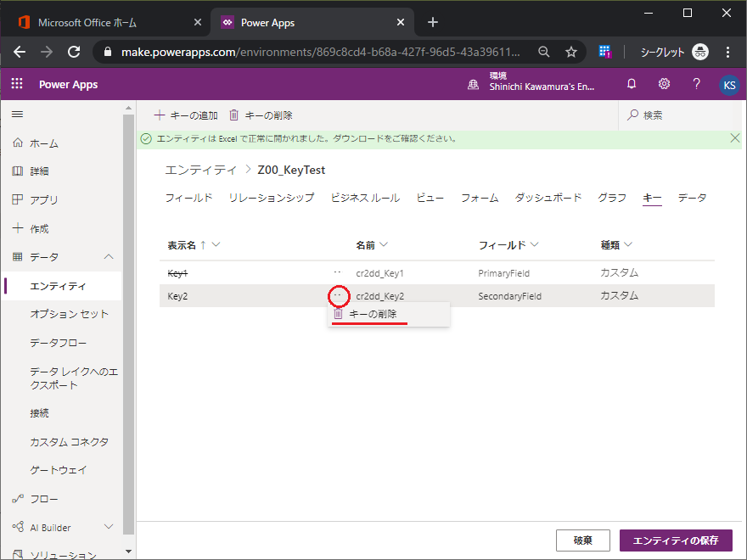The width and height of the screenshot is (747, 560).
Task: Switch to the ダッシュボード tab
Action: [548, 198]
